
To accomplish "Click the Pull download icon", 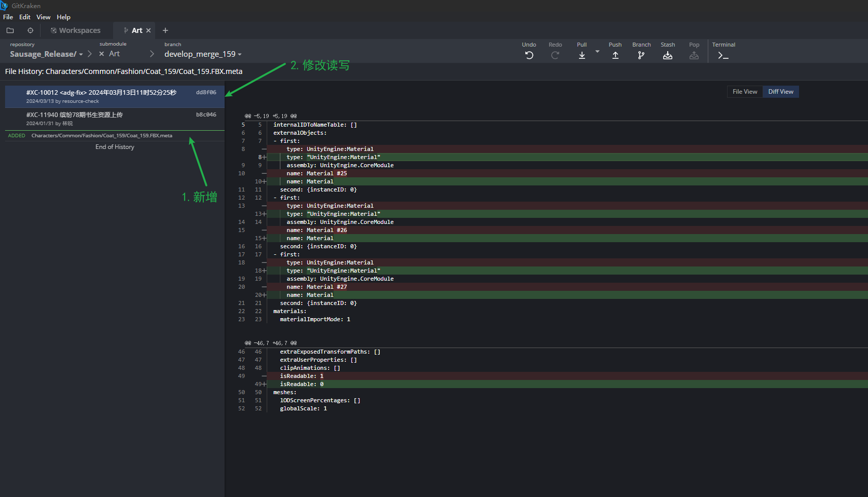I will point(581,55).
